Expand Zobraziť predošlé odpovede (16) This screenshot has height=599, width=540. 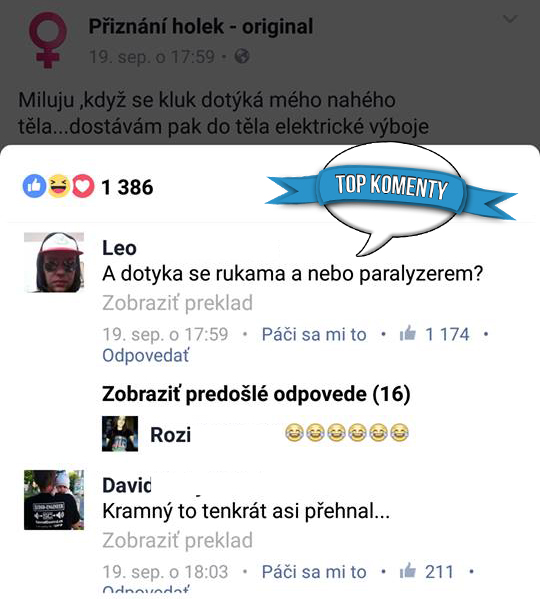tap(256, 394)
